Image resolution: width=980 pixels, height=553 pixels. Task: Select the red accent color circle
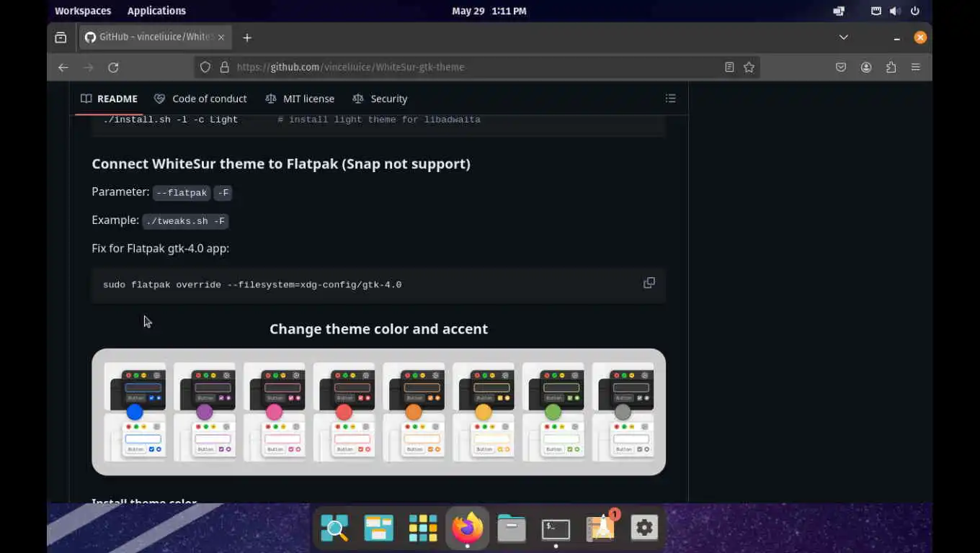click(x=344, y=412)
